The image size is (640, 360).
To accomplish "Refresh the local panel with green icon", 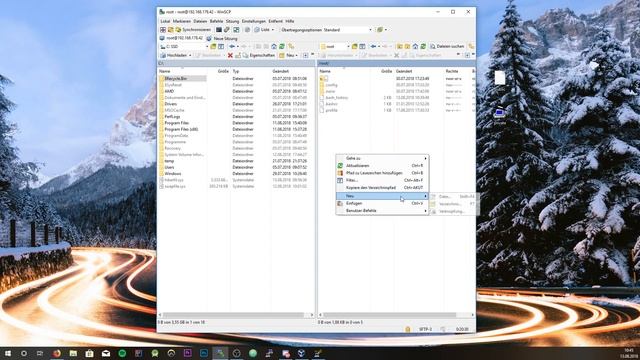I will (282, 47).
